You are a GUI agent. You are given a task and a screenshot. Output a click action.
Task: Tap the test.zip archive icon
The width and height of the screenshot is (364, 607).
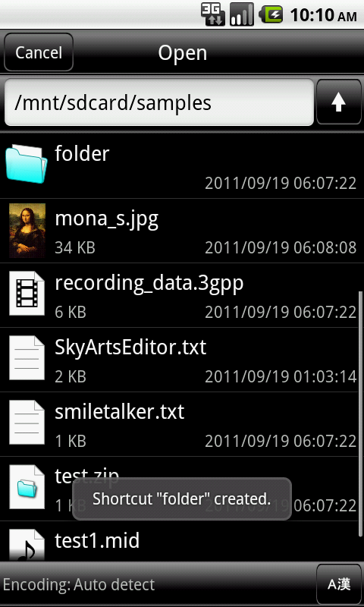27,487
